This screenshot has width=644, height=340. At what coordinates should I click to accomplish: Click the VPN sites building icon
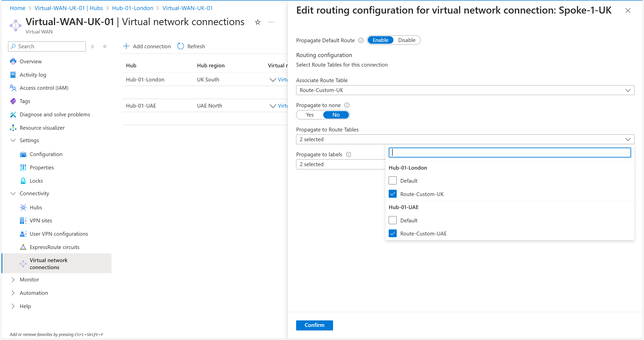click(x=23, y=220)
